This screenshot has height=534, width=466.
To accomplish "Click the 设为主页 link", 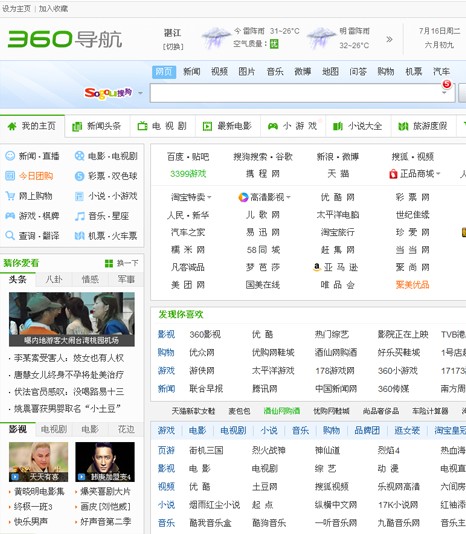I will pyautogui.click(x=16, y=9).
